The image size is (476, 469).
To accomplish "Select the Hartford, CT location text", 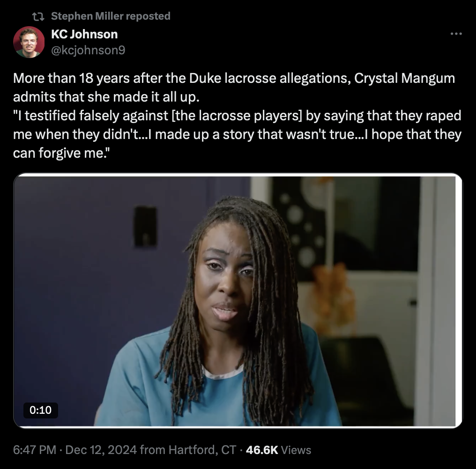I will click(202, 450).
